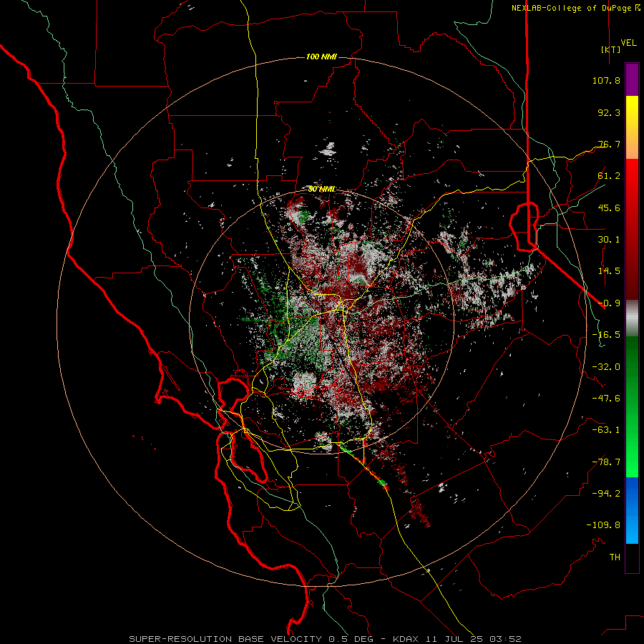Select the -32.0 legend value
Viewport: 644px width, 644px height.
[x=606, y=367]
